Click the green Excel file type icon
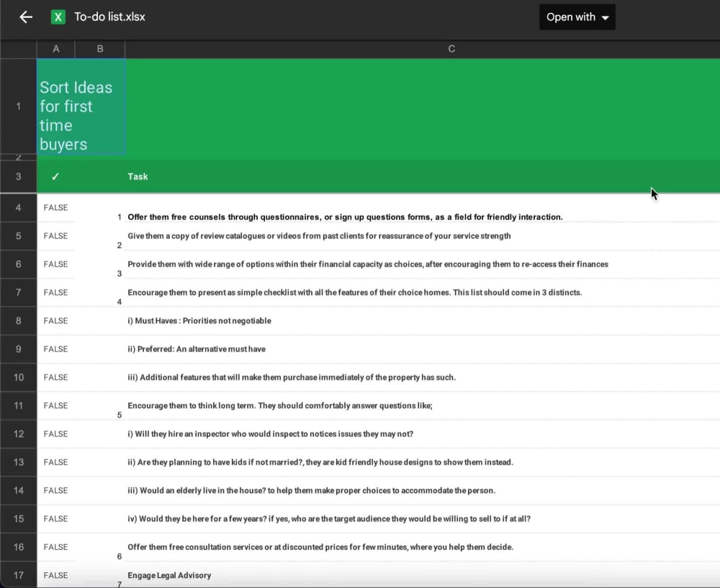 58,17
